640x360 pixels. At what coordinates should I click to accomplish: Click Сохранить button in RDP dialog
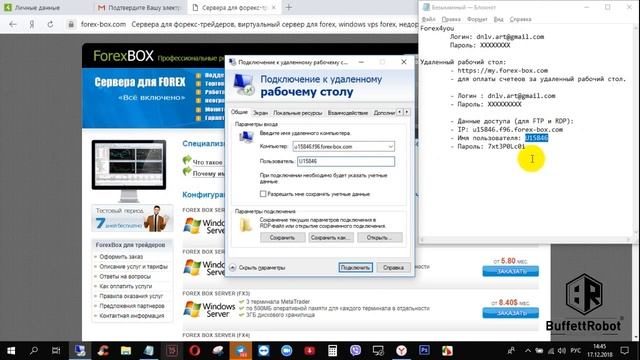pos(282,238)
